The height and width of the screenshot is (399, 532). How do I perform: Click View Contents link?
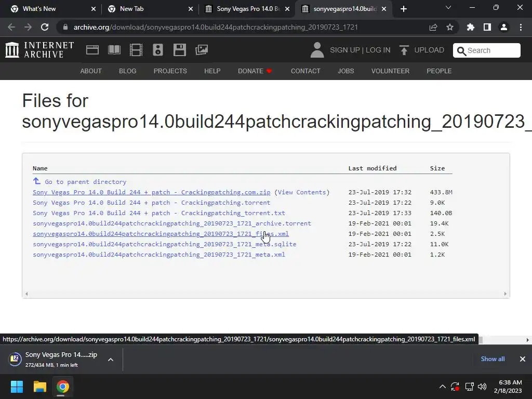pyautogui.click(x=302, y=192)
